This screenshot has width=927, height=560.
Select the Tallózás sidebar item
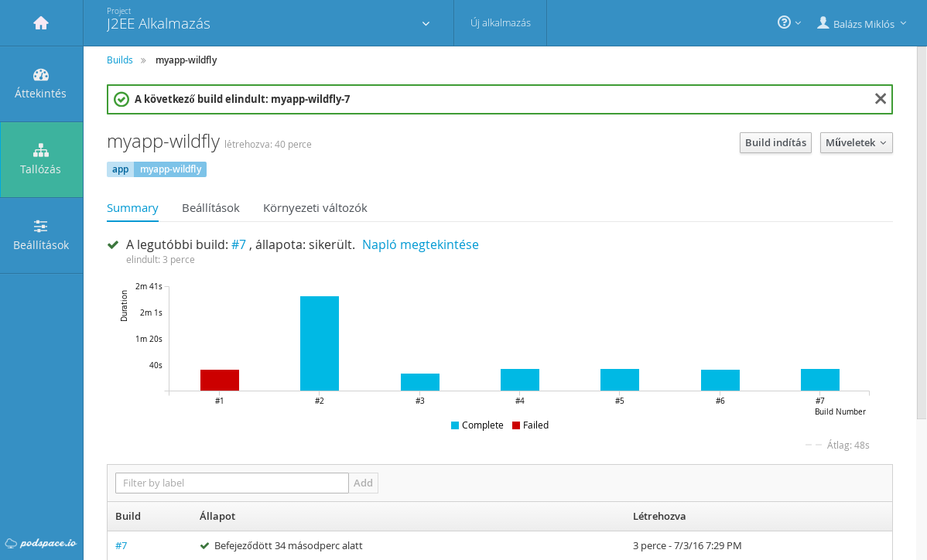click(41, 159)
